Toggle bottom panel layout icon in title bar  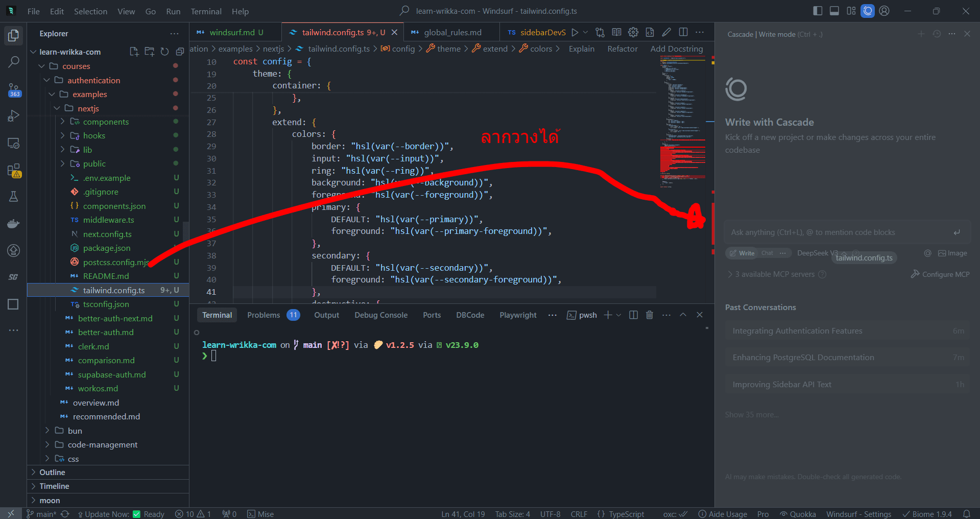834,11
